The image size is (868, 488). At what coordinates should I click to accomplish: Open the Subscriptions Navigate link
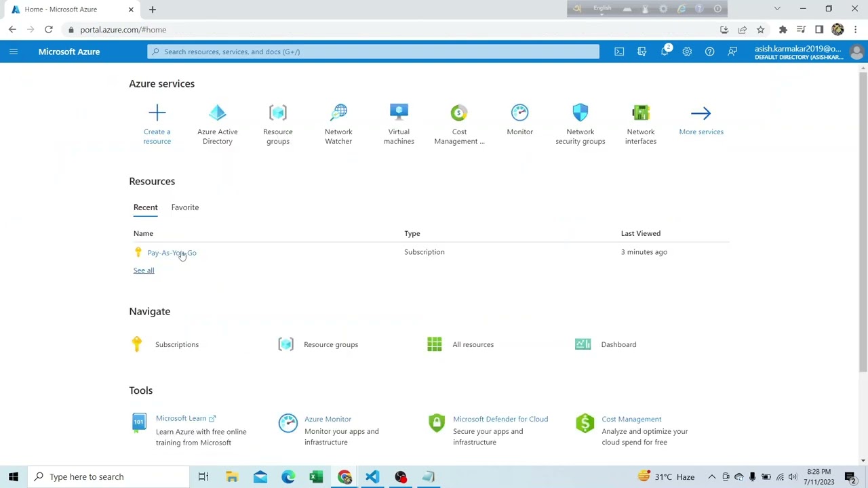[177, 344]
